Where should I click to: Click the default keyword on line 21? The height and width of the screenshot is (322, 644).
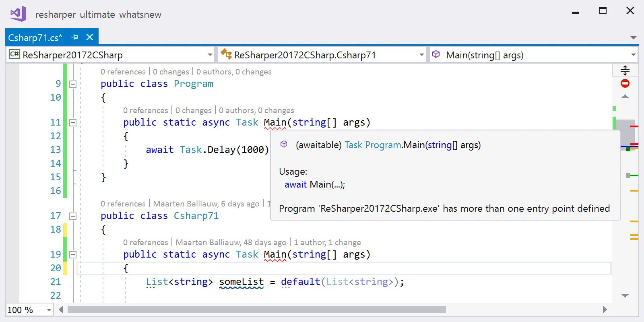tap(300, 282)
